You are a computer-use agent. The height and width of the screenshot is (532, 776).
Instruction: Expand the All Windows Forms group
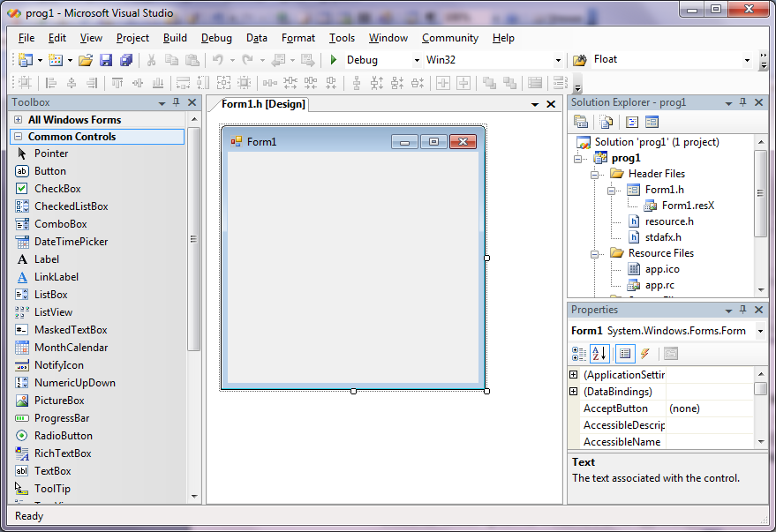point(19,120)
